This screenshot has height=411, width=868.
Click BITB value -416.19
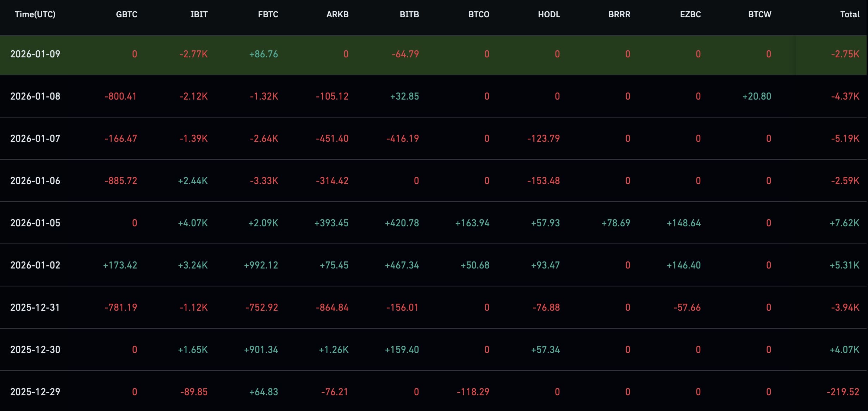tap(402, 138)
